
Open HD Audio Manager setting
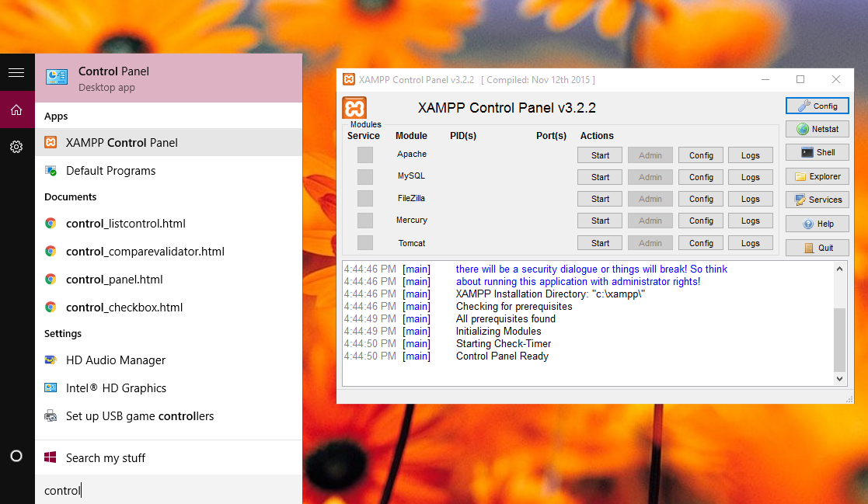169,360
